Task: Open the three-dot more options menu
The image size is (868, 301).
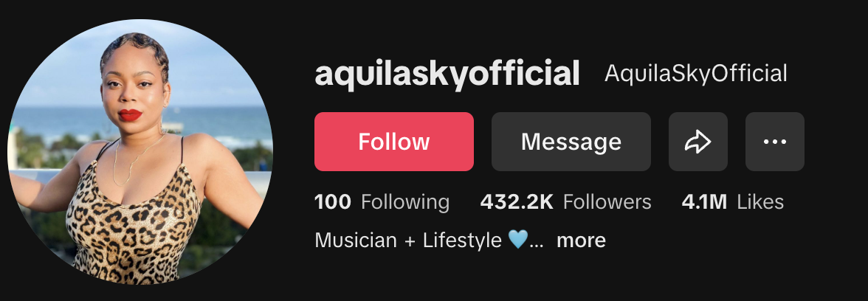Action: point(774,142)
